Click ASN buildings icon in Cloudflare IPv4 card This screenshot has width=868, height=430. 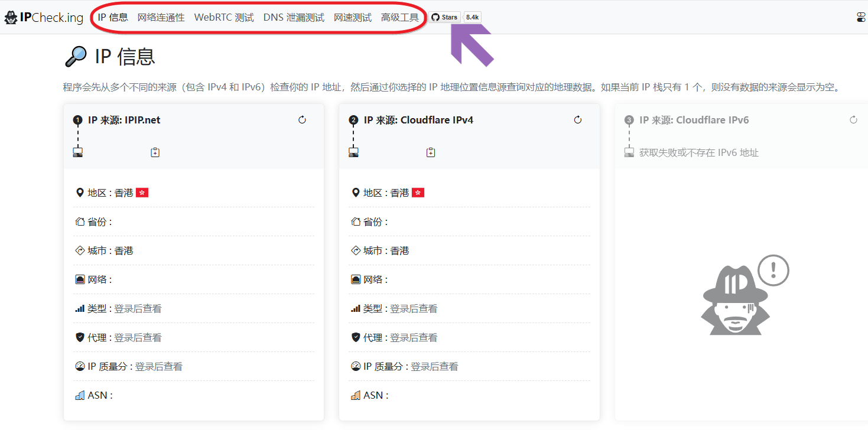coord(356,395)
